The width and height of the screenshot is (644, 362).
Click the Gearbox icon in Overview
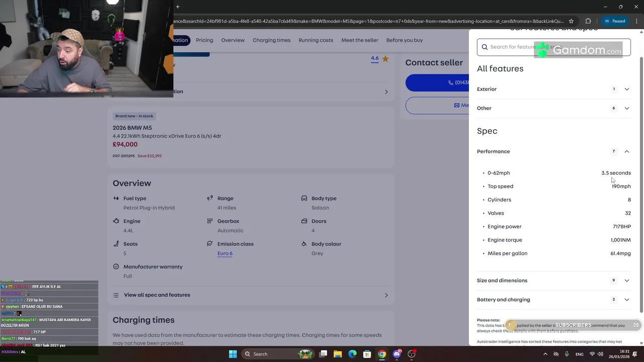[x=210, y=221]
